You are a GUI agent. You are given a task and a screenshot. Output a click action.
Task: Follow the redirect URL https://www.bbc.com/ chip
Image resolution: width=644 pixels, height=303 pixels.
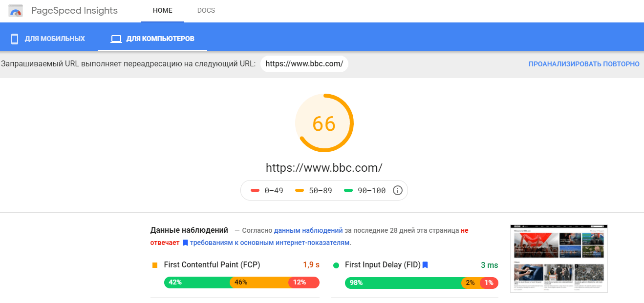point(304,64)
